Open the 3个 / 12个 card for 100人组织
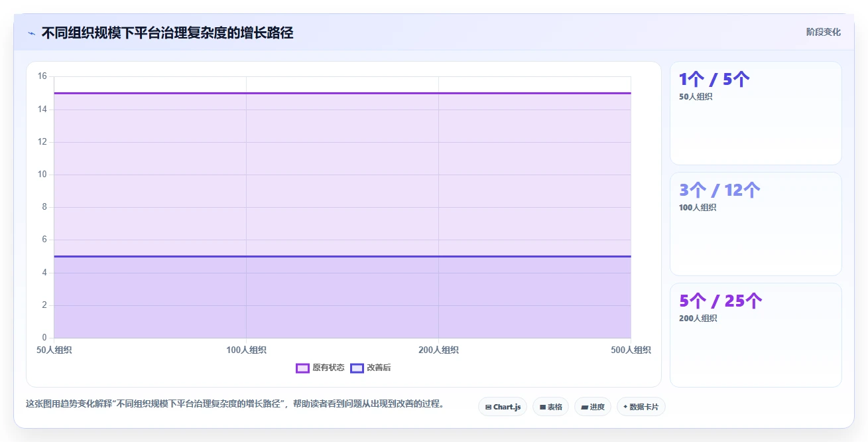Image resolution: width=868 pixels, height=442 pixels. pyautogui.click(x=756, y=224)
